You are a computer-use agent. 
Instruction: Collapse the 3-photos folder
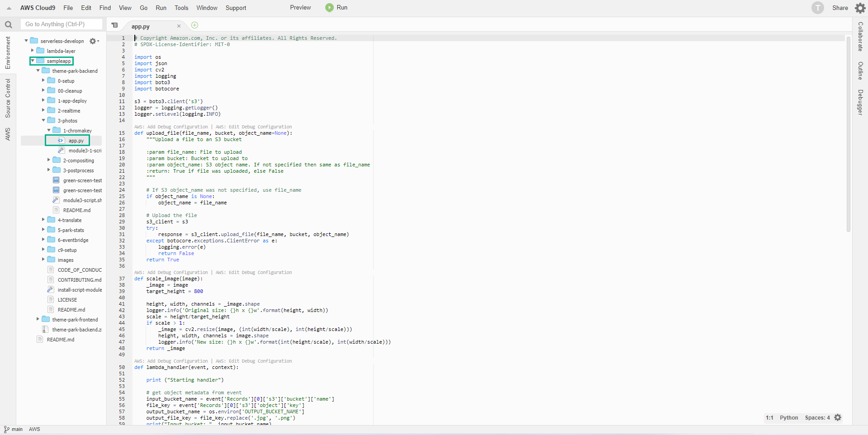coord(43,120)
